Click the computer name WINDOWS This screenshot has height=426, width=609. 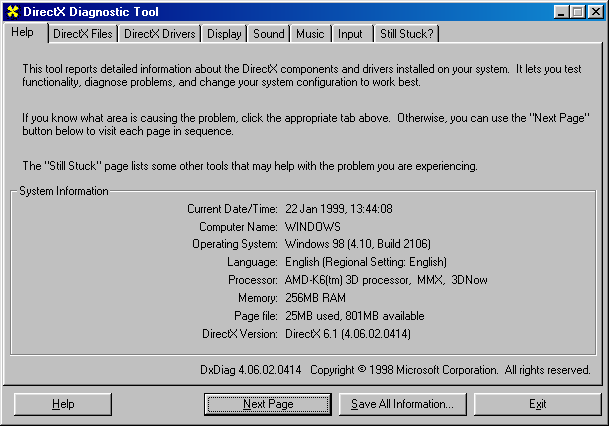(313, 227)
